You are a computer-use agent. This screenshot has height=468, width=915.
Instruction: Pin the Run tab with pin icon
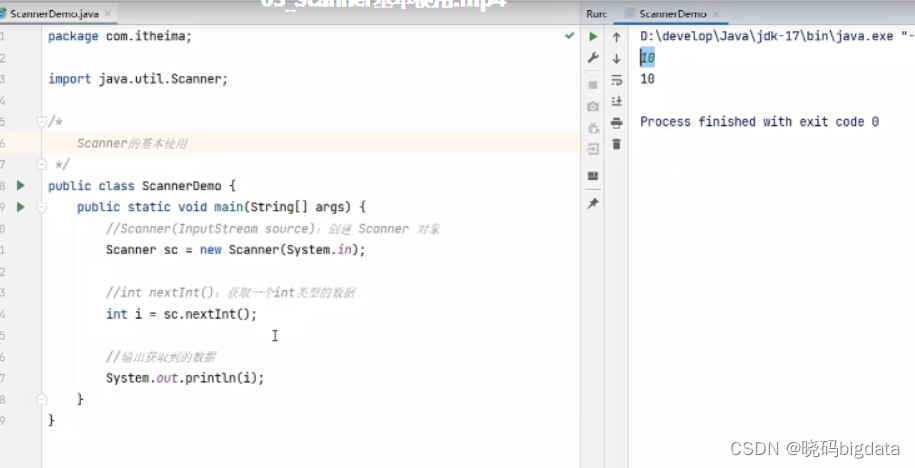(x=593, y=203)
